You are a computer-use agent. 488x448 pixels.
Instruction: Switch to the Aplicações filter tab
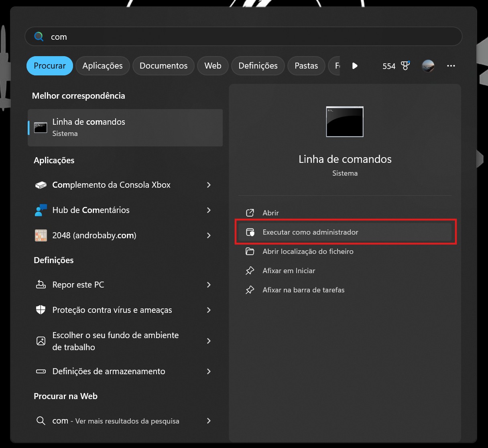(x=102, y=66)
